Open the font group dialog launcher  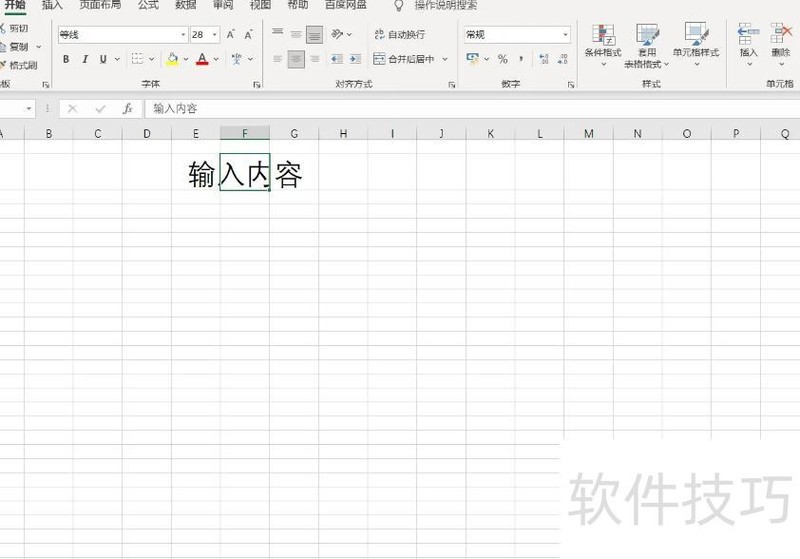[257, 85]
